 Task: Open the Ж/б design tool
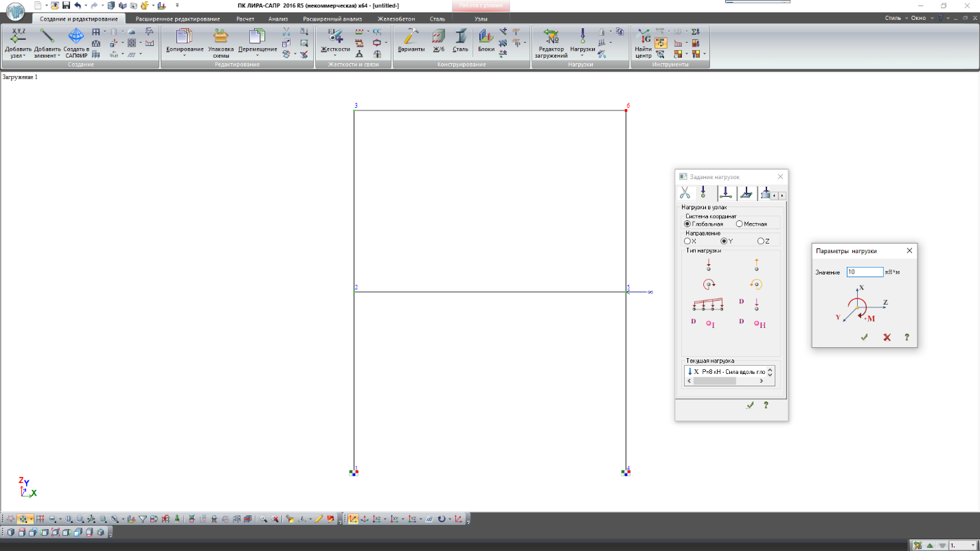438,40
